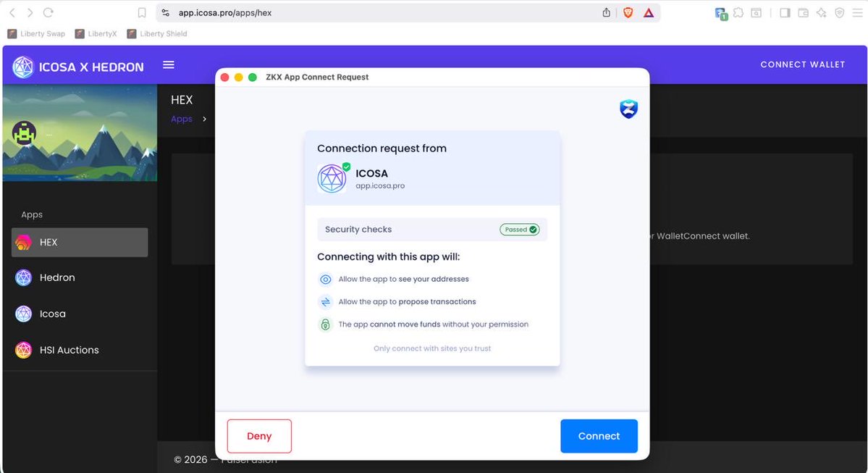Click the HEX flame icon in sidebar
868x473 pixels.
[23, 242]
